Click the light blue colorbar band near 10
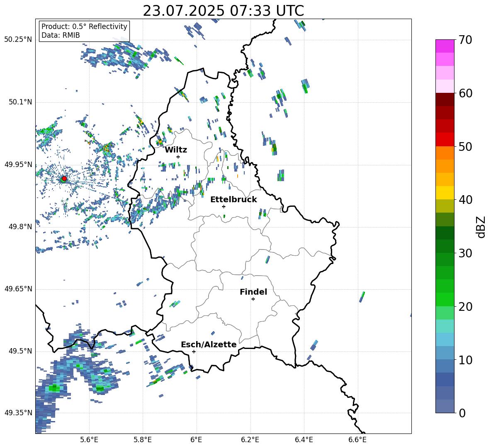491x448 pixels. click(445, 353)
